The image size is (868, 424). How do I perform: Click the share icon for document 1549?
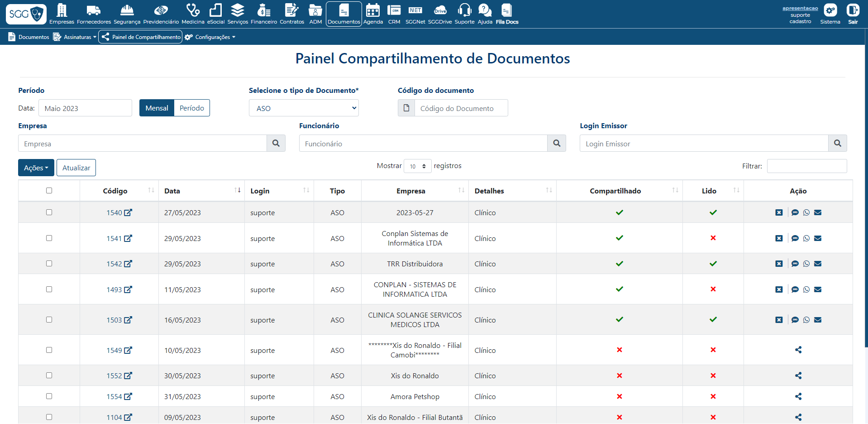[798, 350]
